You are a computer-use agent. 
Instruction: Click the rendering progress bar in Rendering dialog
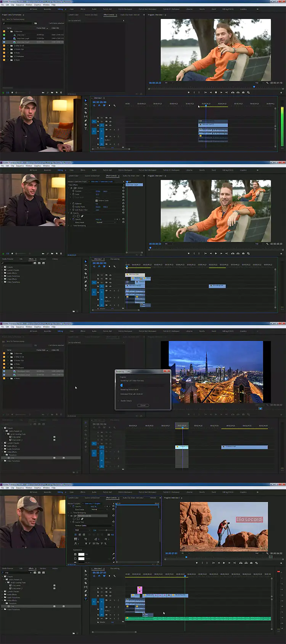click(142, 385)
